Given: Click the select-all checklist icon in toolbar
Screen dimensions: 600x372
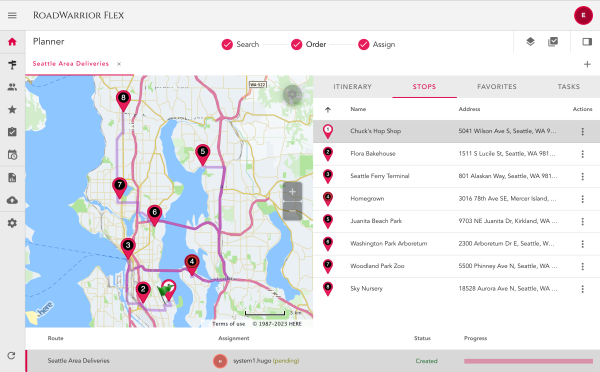Looking at the screenshot, I should pyautogui.click(x=553, y=41).
